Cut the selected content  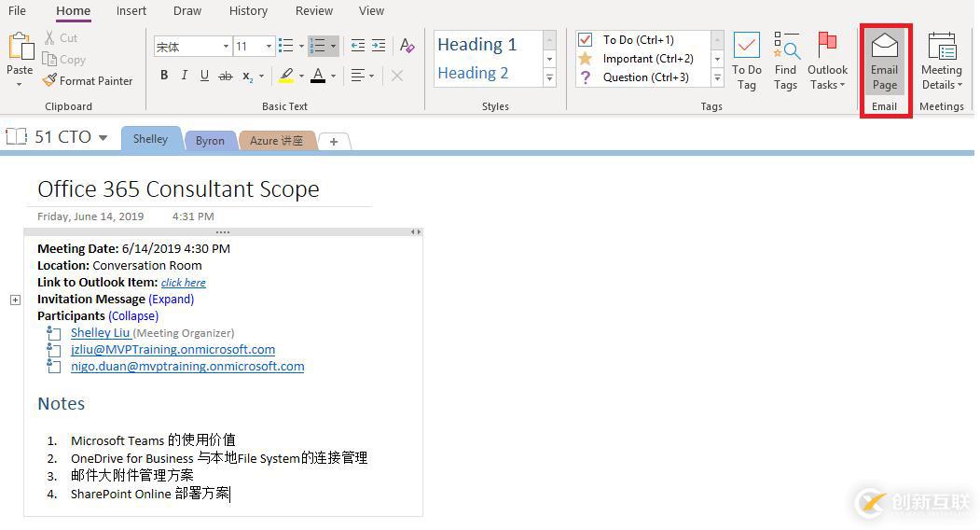[x=61, y=38]
